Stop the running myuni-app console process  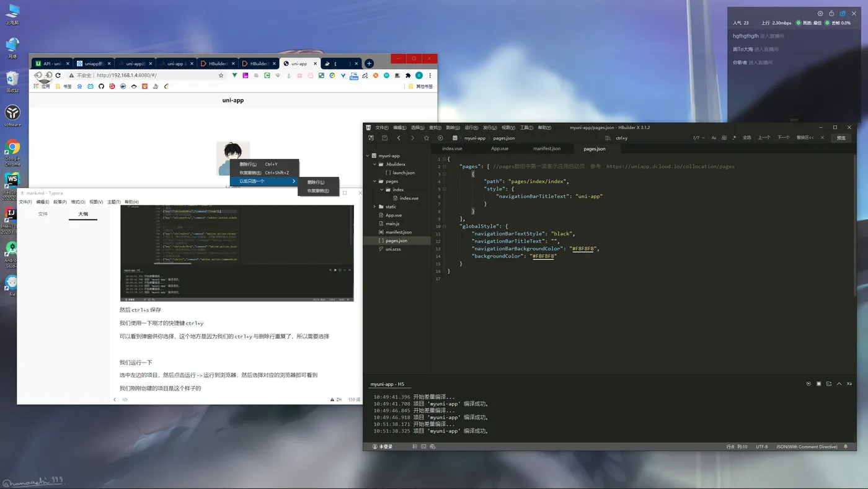pos(818,384)
